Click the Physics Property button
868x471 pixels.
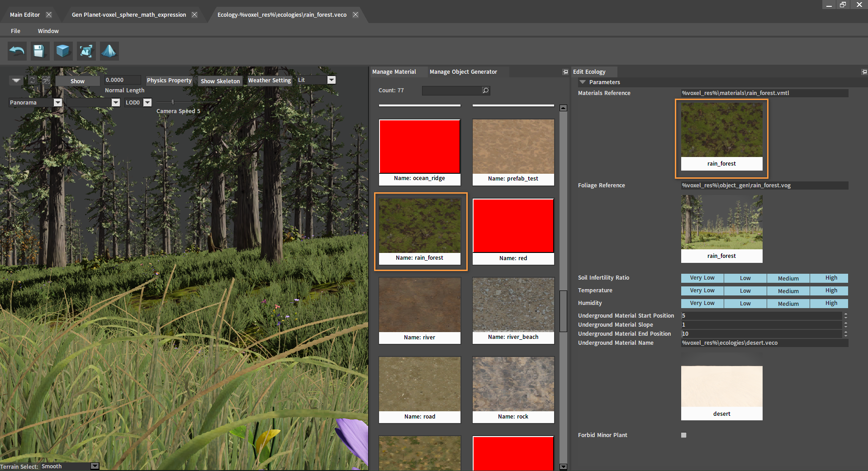coord(169,81)
